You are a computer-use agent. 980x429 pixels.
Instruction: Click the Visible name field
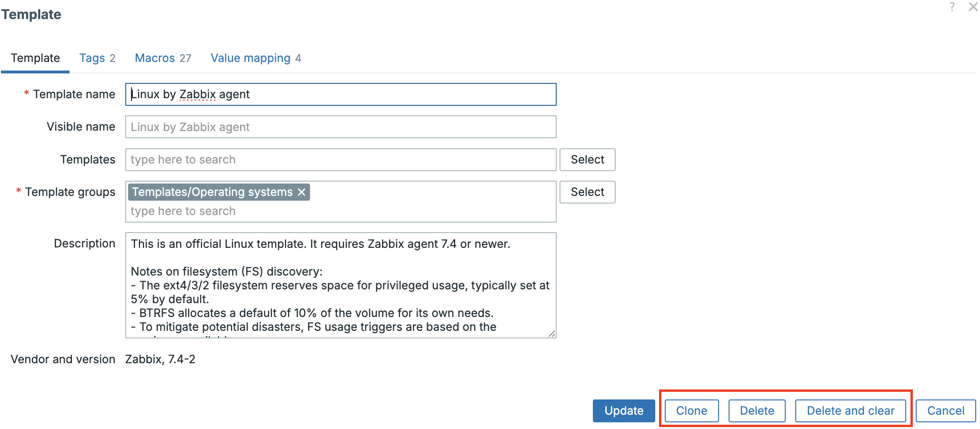pos(340,127)
